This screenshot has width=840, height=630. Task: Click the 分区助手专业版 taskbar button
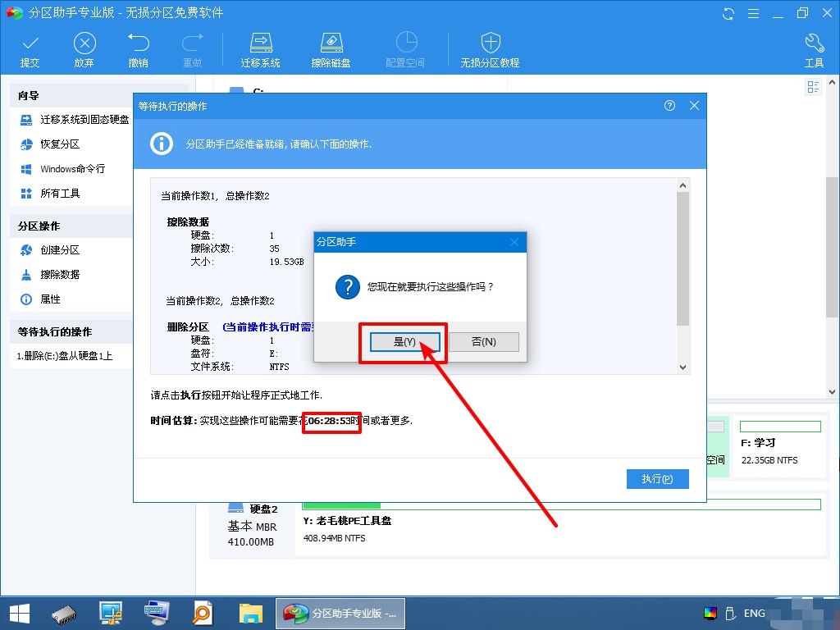click(340, 614)
